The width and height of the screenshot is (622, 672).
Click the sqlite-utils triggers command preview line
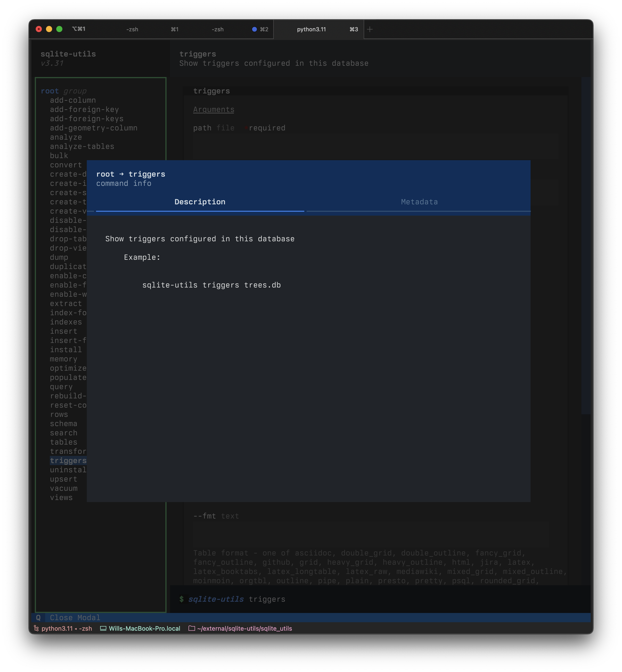(235, 599)
